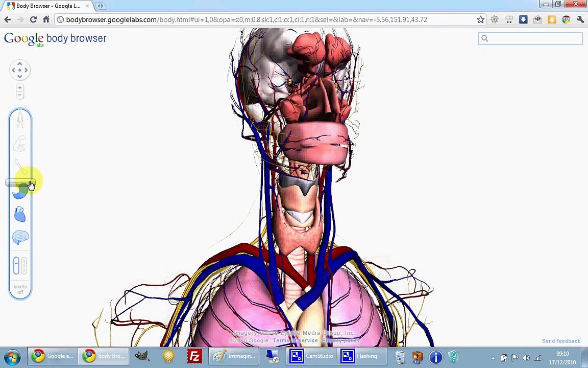Click the gear extension icon in toolbar
The width and height of the screenshot is (588, 368).
click(495, 19)
